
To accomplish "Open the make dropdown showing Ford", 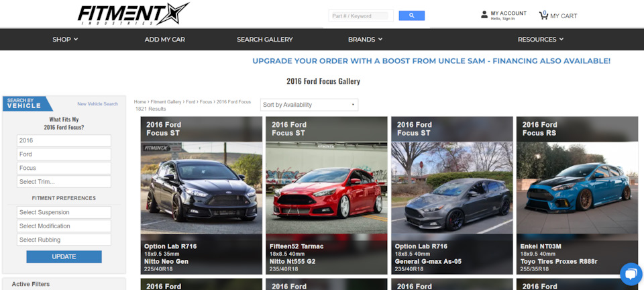I will [64, 154].
